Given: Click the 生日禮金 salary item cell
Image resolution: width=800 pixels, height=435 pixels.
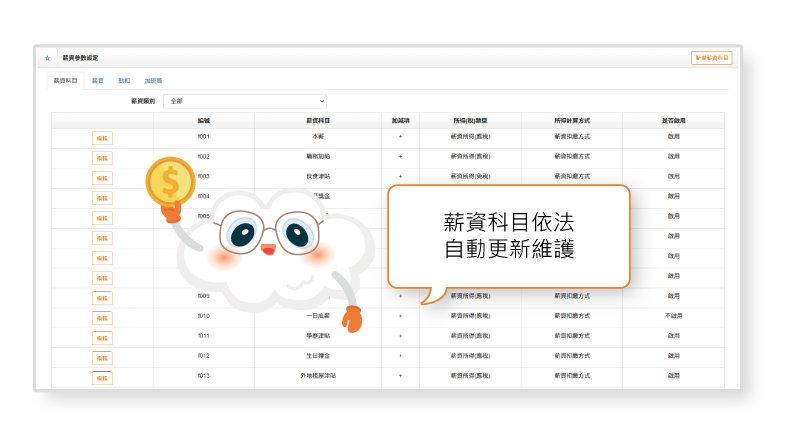Looking at the screenshot, I should click(x=318, y=356).
